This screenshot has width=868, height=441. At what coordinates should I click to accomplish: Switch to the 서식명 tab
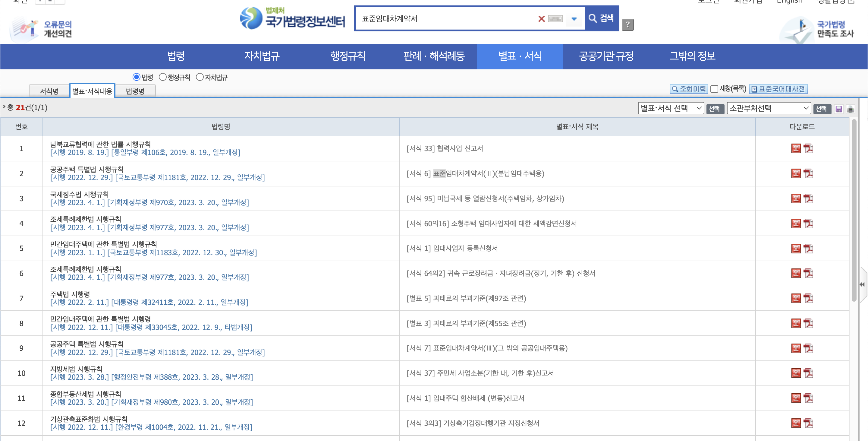[49, 91]
